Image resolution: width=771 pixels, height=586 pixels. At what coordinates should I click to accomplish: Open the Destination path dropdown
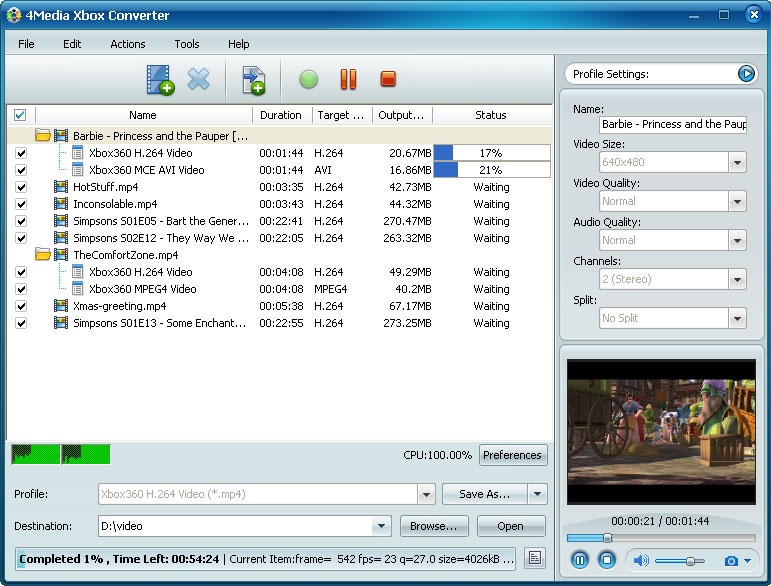382,526
